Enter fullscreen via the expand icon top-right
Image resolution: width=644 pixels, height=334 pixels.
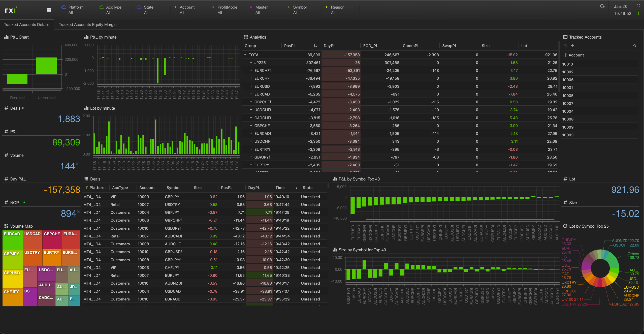(638, 6)
